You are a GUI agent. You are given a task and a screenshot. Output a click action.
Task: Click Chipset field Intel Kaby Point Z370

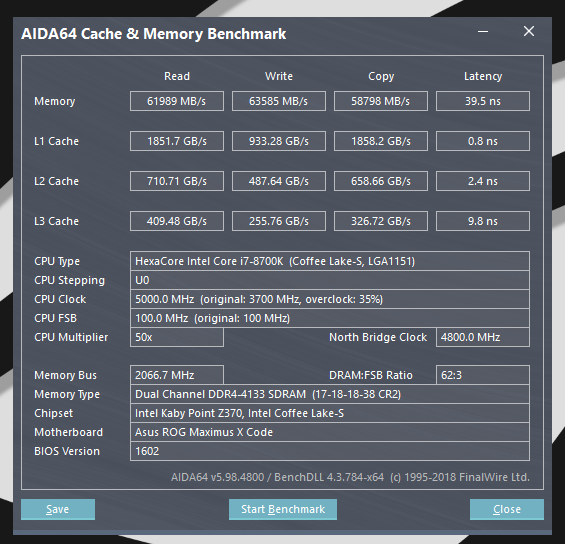click(330, 414)
